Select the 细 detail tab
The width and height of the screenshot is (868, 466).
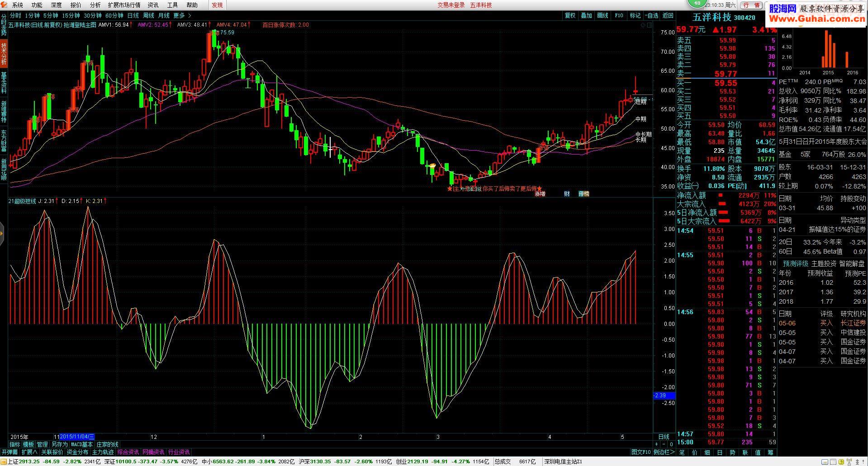tap(707, 452)
